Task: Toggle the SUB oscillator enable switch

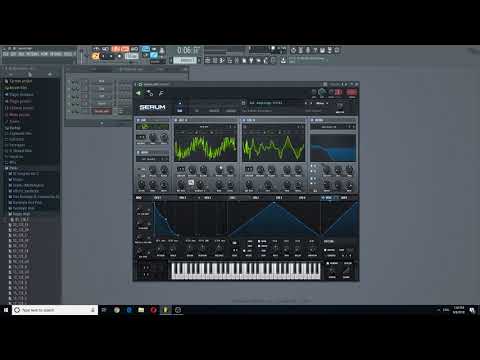Action: pyautogui.click(x=138, y=120)
